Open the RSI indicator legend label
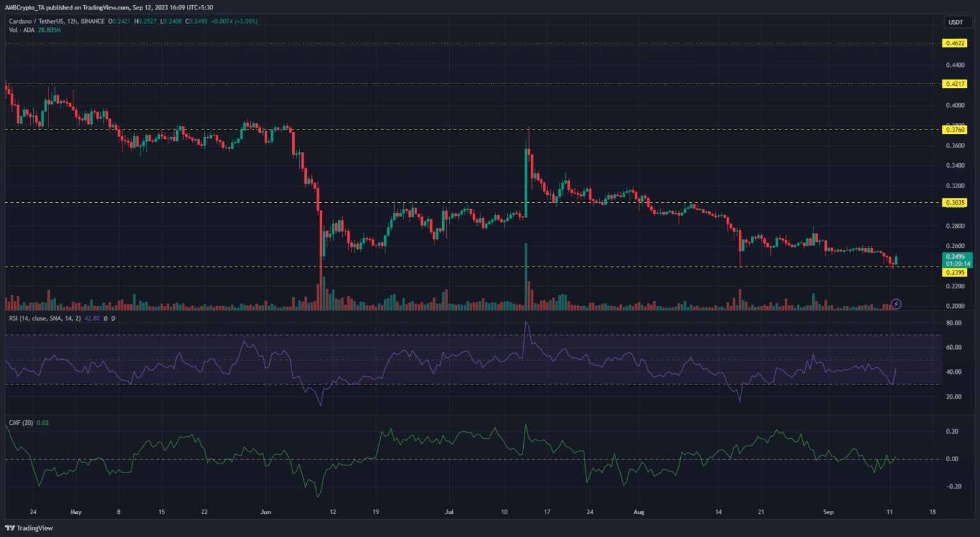This screenshot has width=980, height=537. (x=45, y=318)
